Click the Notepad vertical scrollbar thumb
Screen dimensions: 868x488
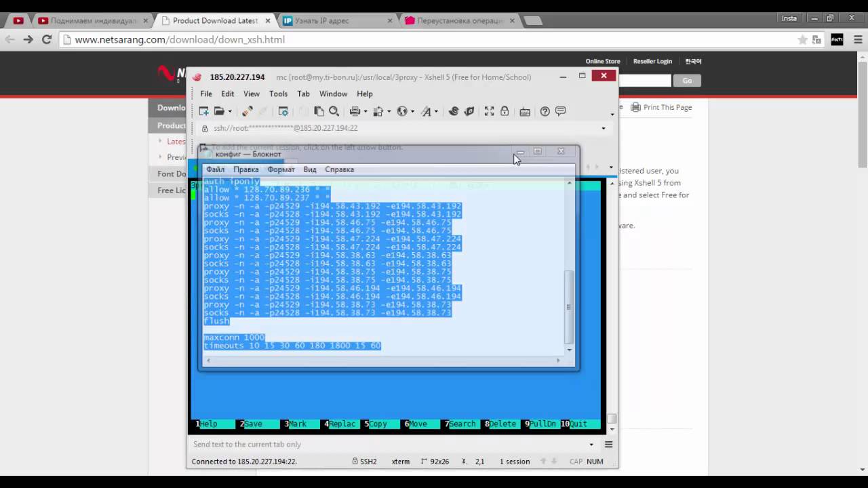(x=569, y=306)
